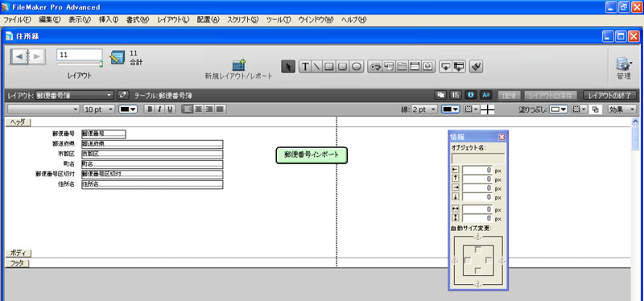Select the Text tool
This screenshot has height=301, width=644.
(x=305, y=67)
